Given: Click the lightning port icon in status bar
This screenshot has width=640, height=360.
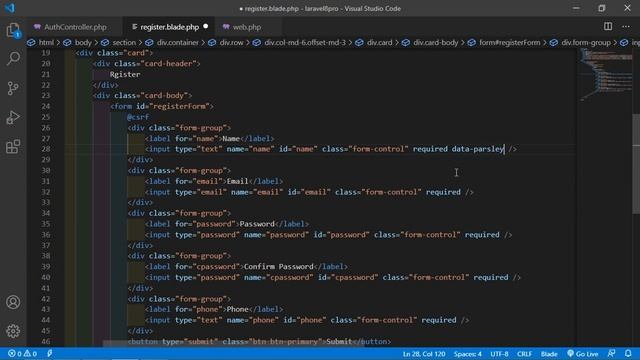Looking at the screenshot, I should tap(49, 353).
